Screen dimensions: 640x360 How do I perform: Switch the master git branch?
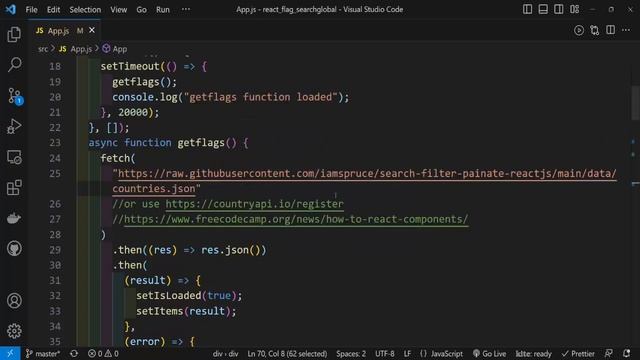pyautogui.click(x=42, y=353)
